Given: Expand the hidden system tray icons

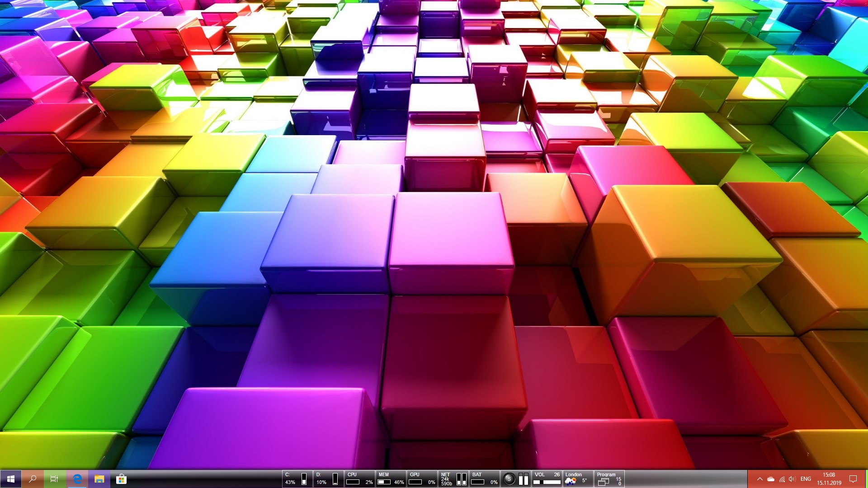Looking at the screenshot, I should point(759,479).
